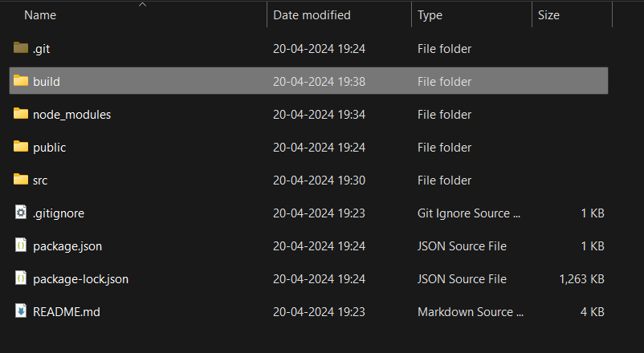Select the node_modules folder name

[72, 115]
